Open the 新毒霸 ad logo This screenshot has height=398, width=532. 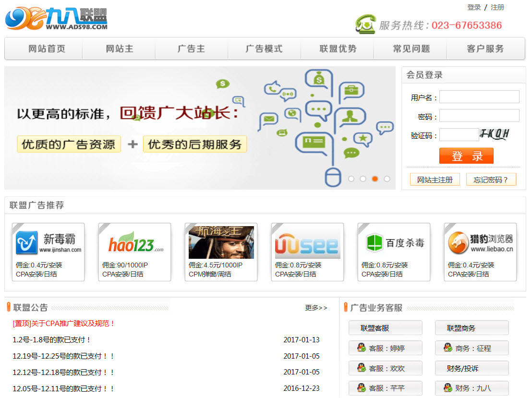[x=48, y=242]
